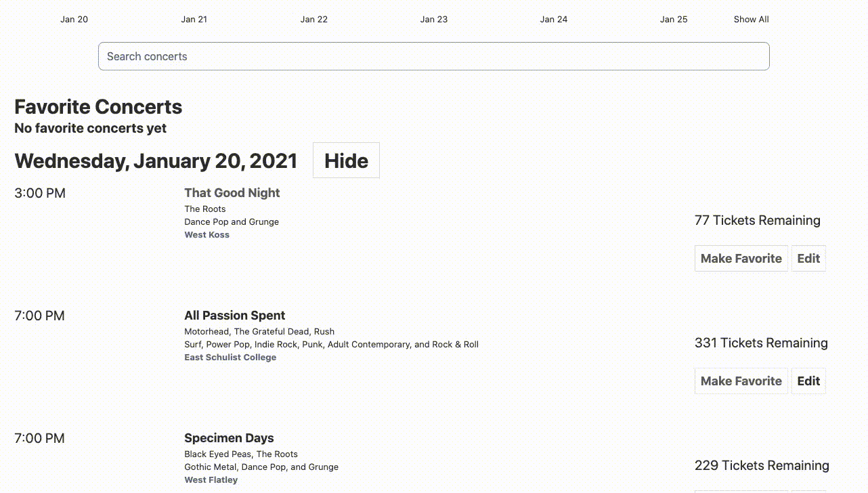Click the Show All tab
The height and width of the screenshot is (493, 868).
click(x=751, y=19)
